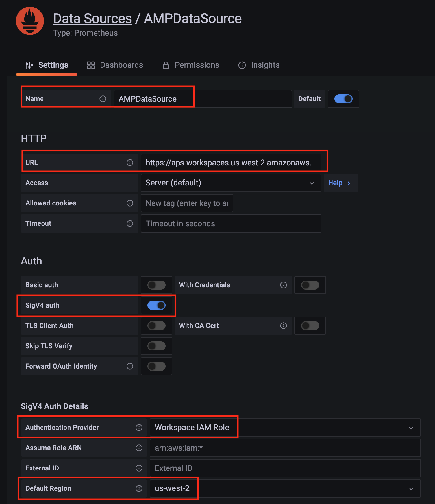The height and width of the screenshot is (504, 435).
Task: Expand the Default Region us-west-2 dropdown
Action: [x=285, y=488]
